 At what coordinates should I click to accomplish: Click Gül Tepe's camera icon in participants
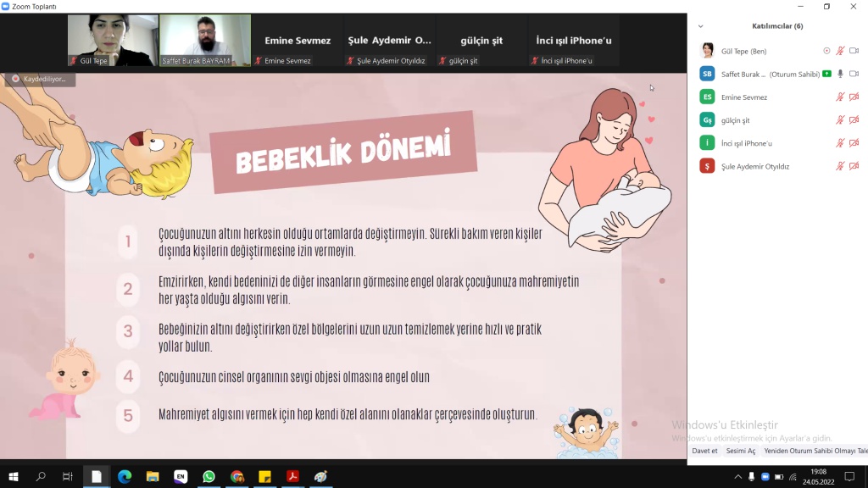[x=854, y=51]
